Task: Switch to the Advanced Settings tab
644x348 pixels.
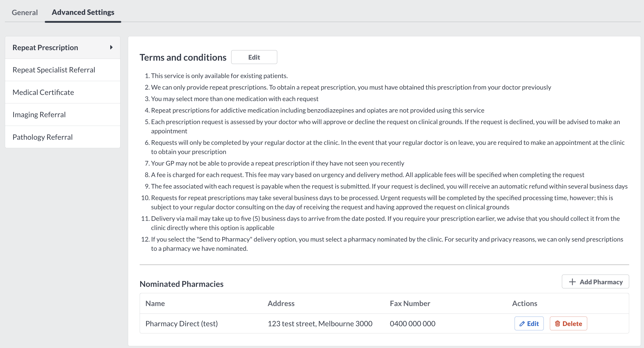Action: (83, 12)
